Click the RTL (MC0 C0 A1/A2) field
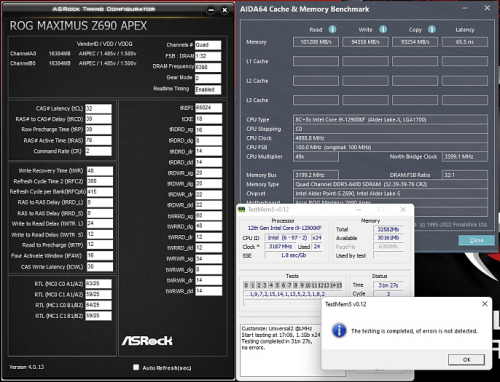This screenshot has height=382, width=500. (98, 284)
